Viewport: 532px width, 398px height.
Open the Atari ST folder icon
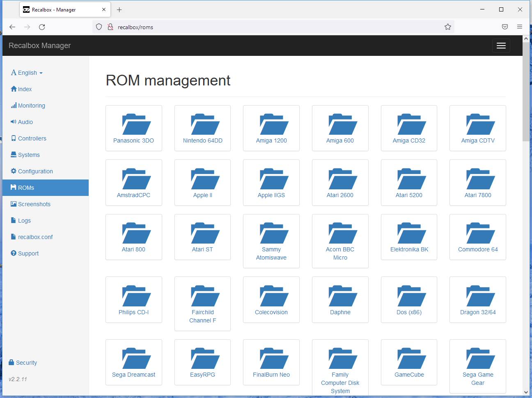[205, 233]
